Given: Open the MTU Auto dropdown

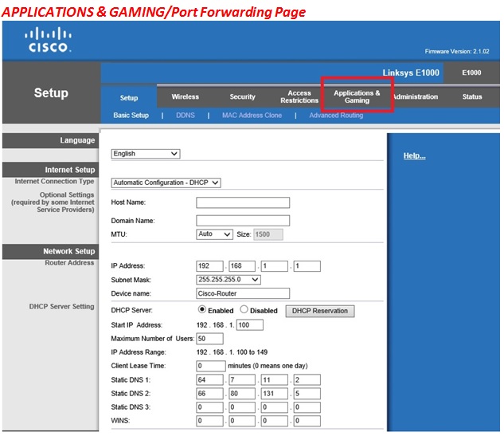Looking at the screenshot, I should point(214,234).
